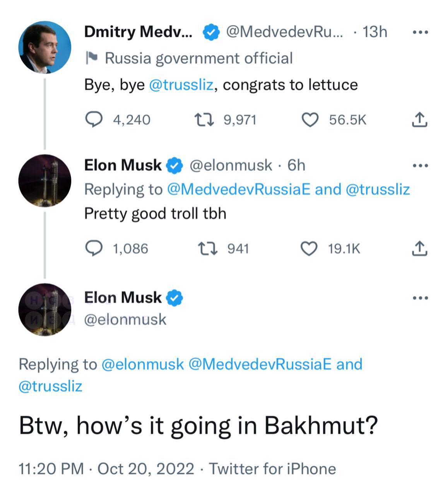Click the Dmitry Medvedev display name

click(138, 32)
